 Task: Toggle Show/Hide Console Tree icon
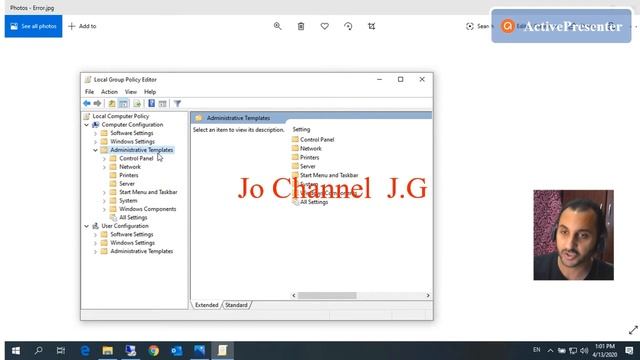[x=123, y=104]
